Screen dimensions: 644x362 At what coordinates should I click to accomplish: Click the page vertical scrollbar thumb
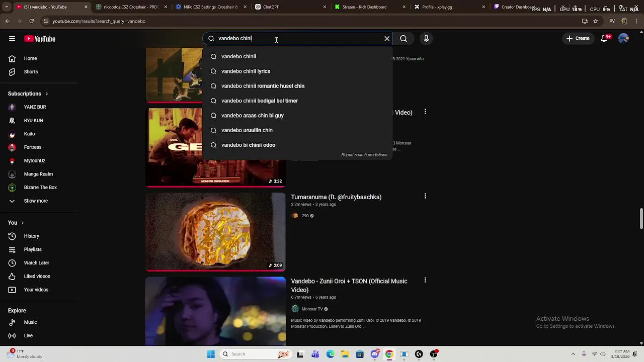tap(641, 219)
